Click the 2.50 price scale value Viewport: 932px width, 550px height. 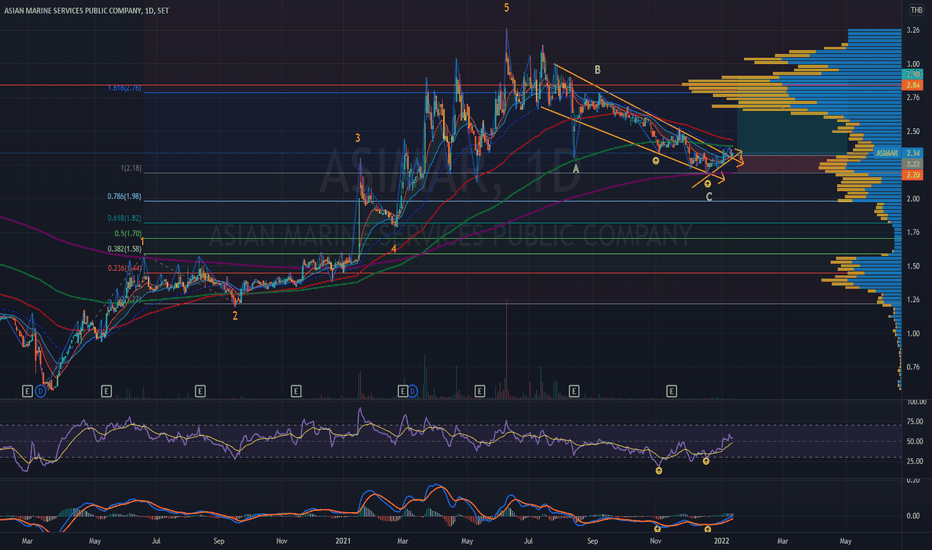tap(913, 131)
